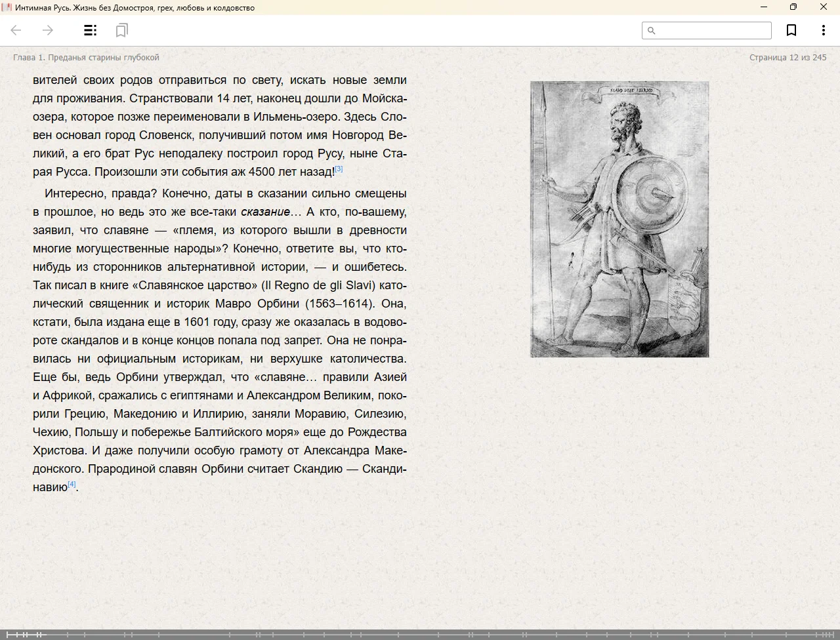840x640 pixels.
Task: Show the saved bookmarks list
Action: tap(121, 30)
